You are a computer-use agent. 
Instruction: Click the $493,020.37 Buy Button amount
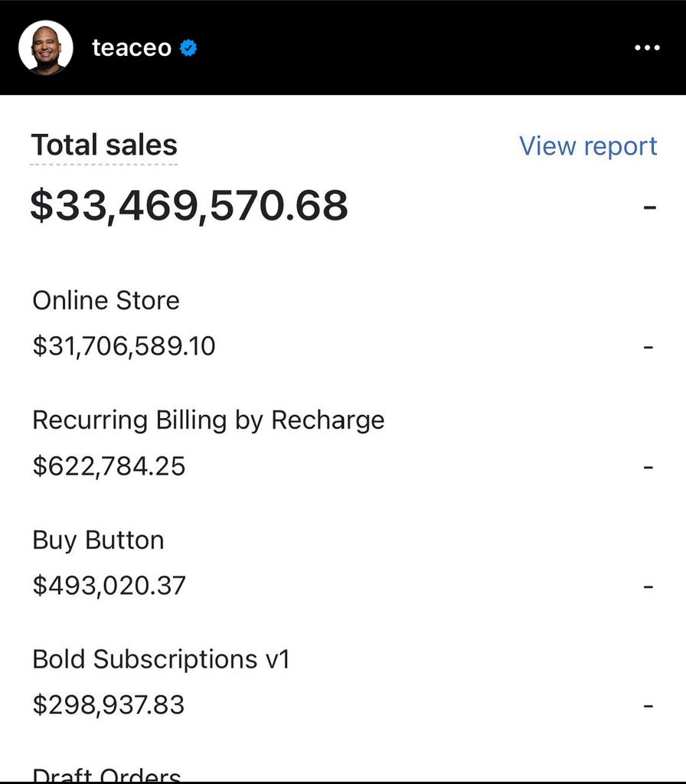109,586
